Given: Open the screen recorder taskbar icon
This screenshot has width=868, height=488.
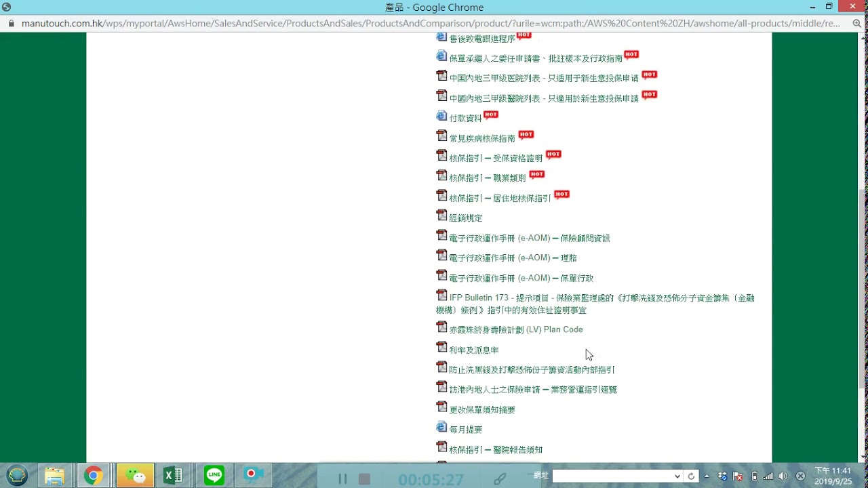Looking at the screenshot, I should [x=254, y=475].
